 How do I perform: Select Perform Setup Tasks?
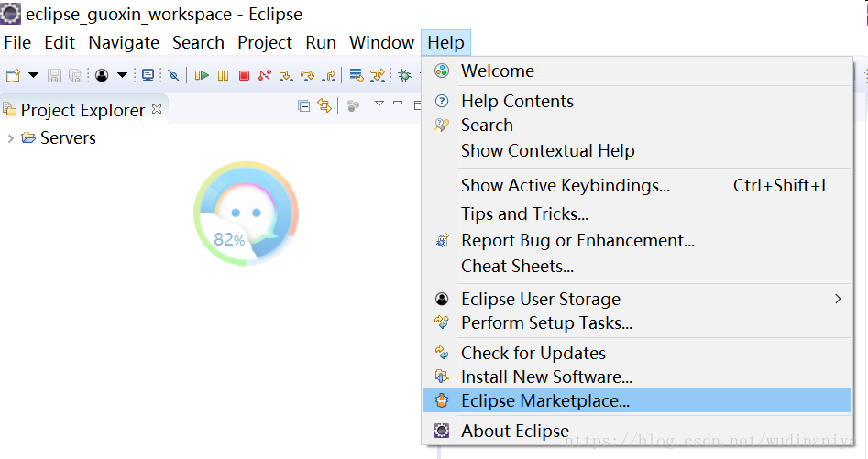(x=637, y=322)
